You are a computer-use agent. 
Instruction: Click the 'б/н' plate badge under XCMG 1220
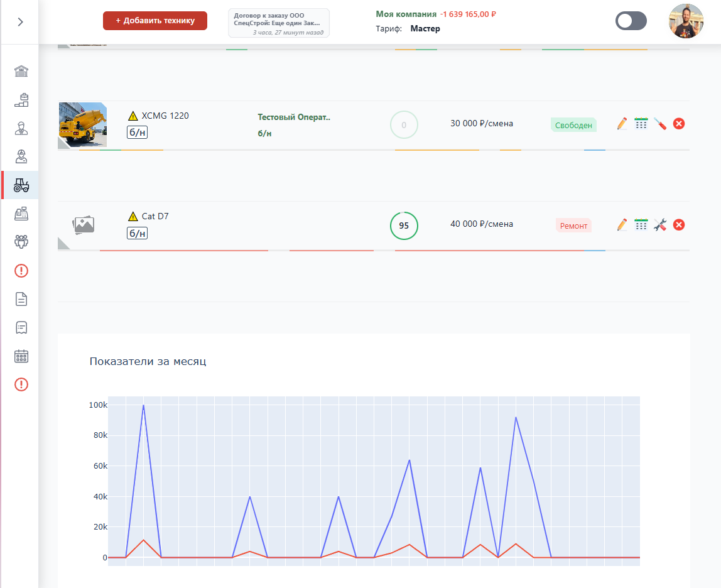point(137,133)
